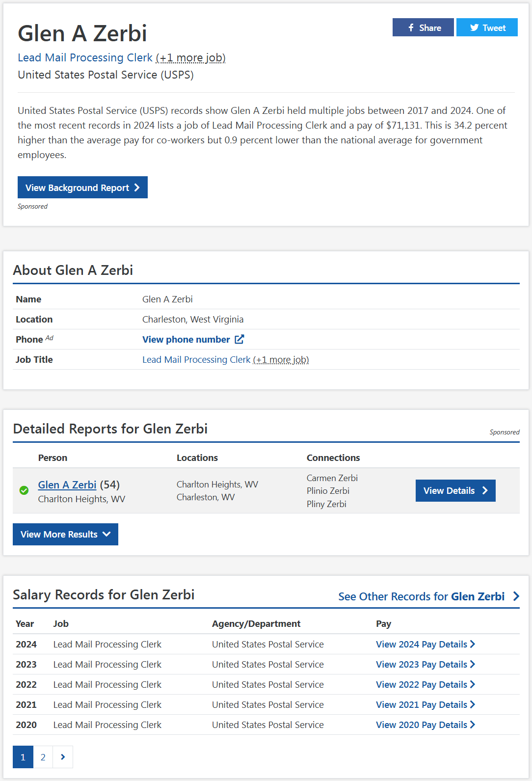Click Lead Mail Processing Clerk under the name heading

tap(85, 57)
